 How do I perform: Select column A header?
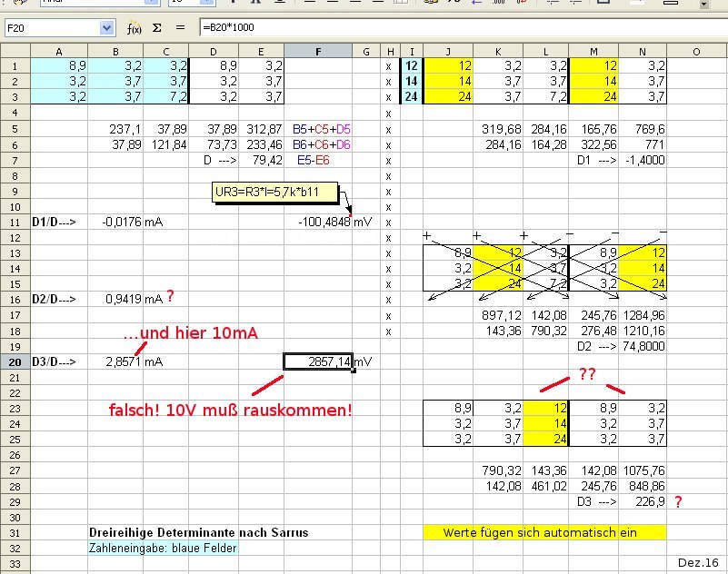pyautogui.click(x=59, y=51)
